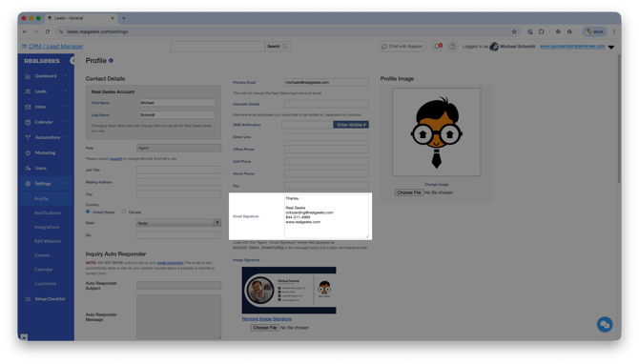Open browser three-dot menu

pyautogui.click(x=614, y=31)
